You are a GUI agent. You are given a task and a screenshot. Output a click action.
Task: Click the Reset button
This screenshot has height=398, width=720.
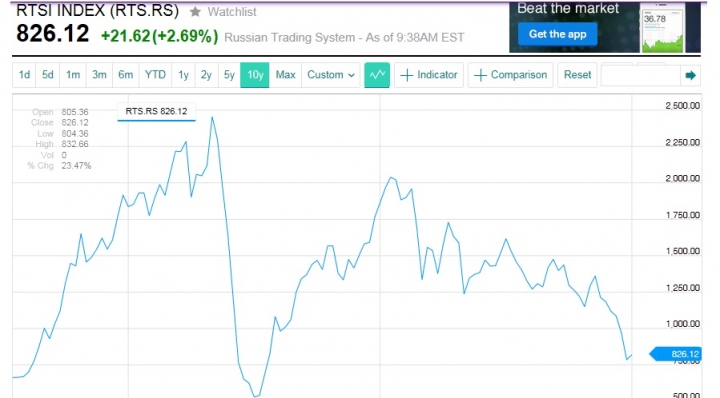(x=577, y=75)
